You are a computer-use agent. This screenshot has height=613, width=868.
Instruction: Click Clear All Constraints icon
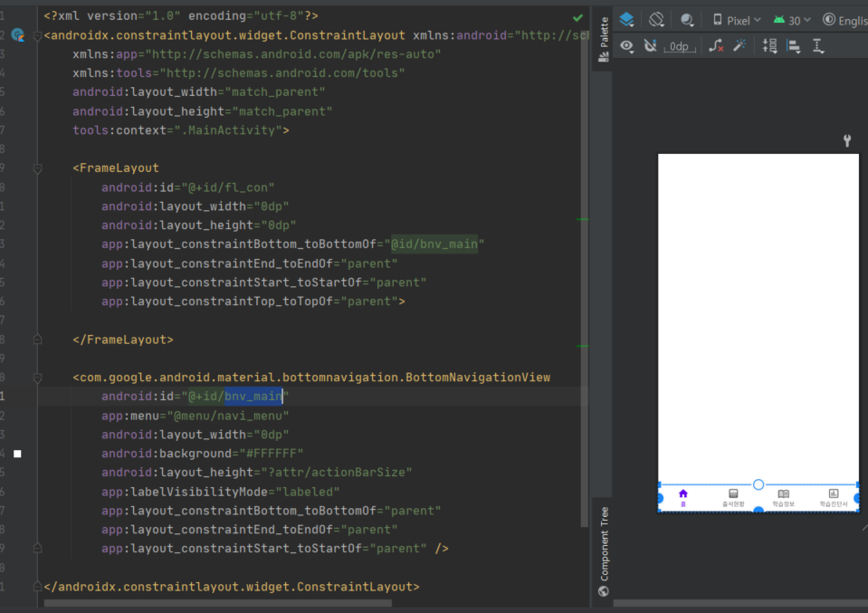point(716,46)
